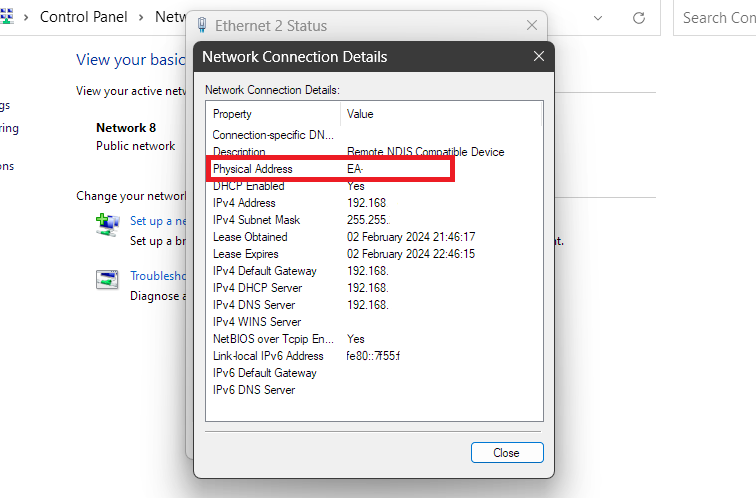
Task: Click the Ethernet 2 Status title icon
Action: pos(203,26)
